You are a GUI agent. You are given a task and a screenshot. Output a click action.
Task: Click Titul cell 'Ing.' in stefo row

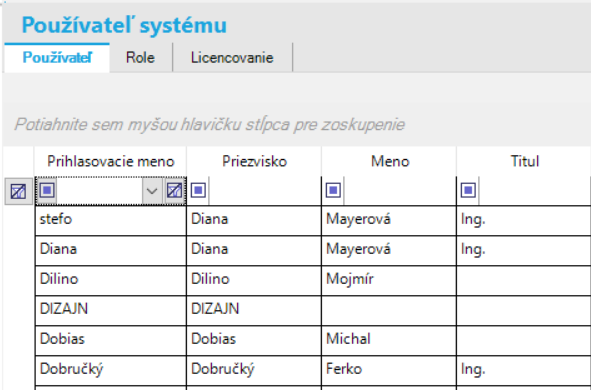pyautogui.click(x=524, y=220)
